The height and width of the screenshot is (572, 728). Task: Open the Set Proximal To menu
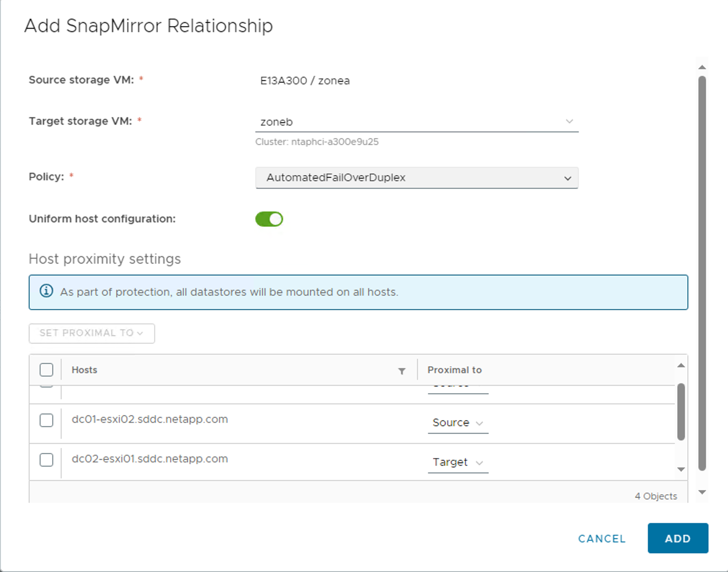point(91,333)
